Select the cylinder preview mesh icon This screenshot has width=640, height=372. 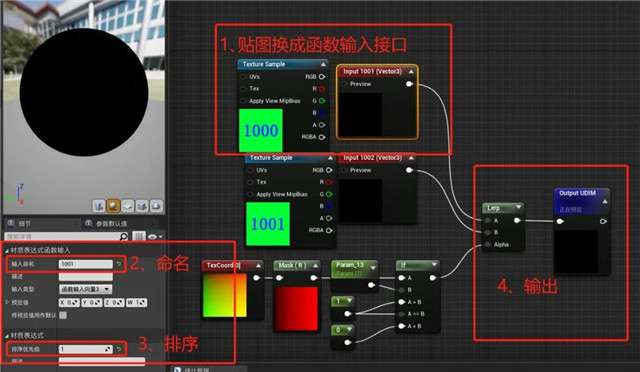coord(99,206)
